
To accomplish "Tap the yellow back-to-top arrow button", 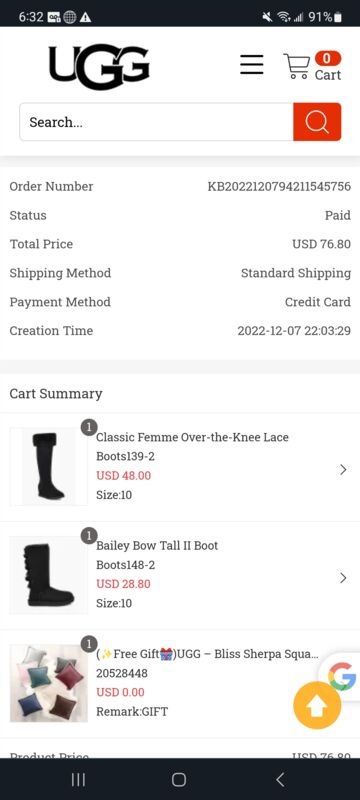I will (317, 706).
